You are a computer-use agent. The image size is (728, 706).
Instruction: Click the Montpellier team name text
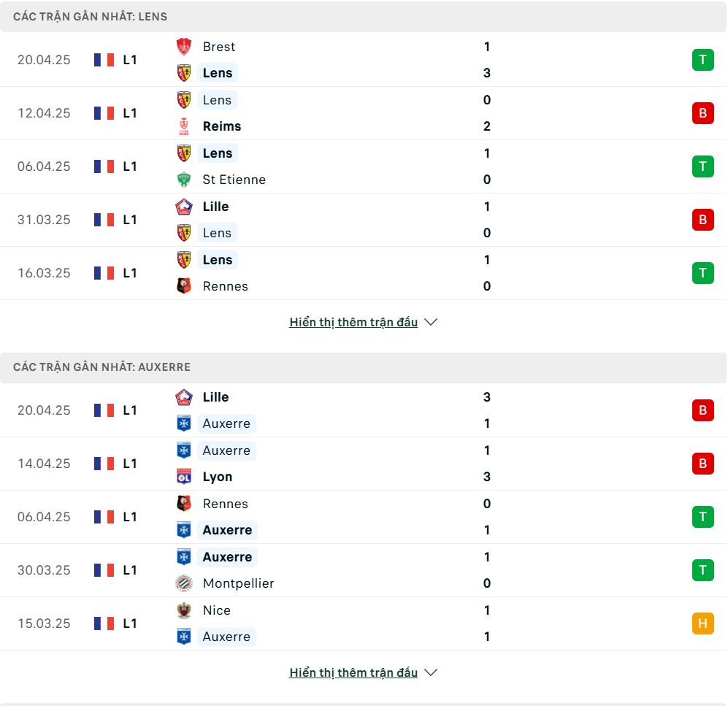tap(238, 583)
